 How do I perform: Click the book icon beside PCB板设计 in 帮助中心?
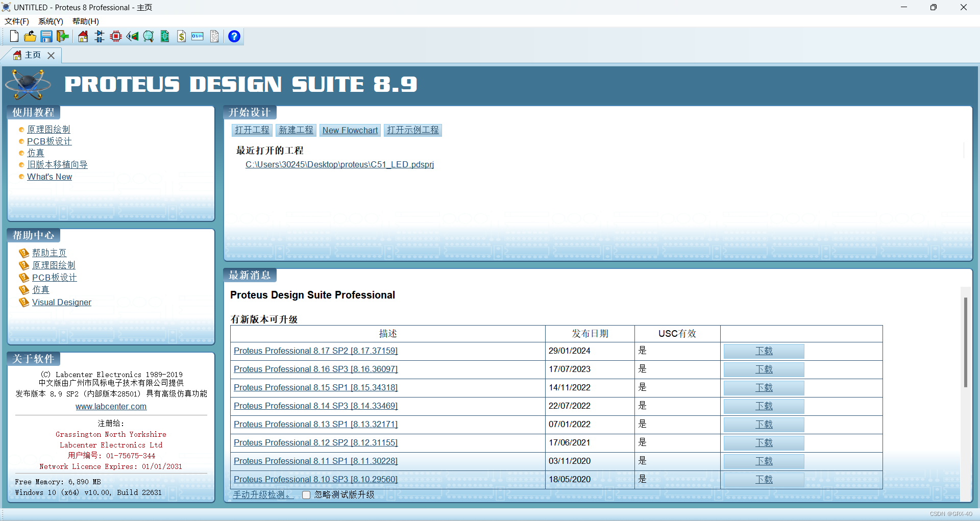tap(24, 278)
